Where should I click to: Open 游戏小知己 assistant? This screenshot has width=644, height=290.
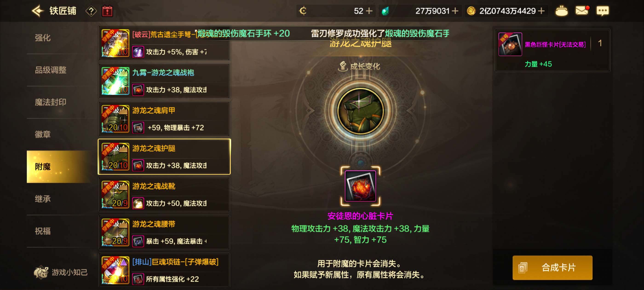click(61, 272)
